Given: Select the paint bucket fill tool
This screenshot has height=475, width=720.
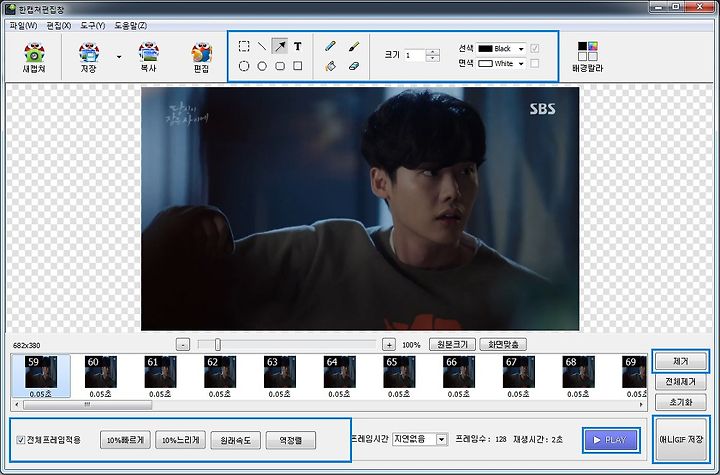Looking at the screenshot, I should coord(330,66).
